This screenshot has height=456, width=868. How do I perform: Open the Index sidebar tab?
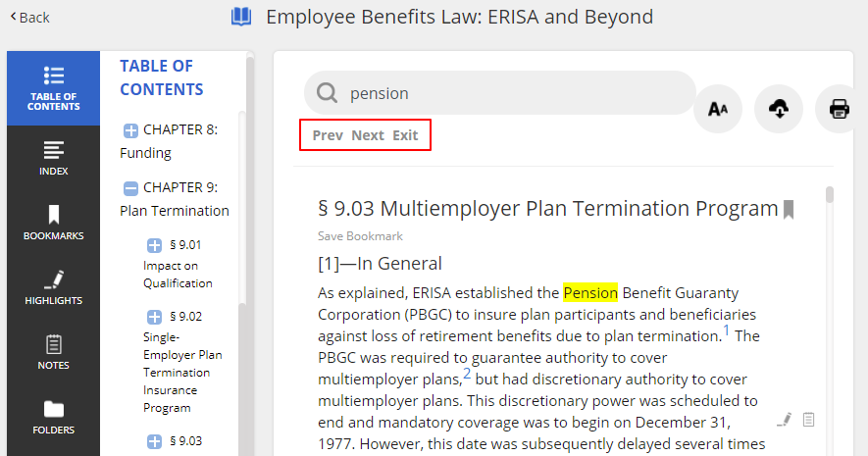(x=53, y=157)
